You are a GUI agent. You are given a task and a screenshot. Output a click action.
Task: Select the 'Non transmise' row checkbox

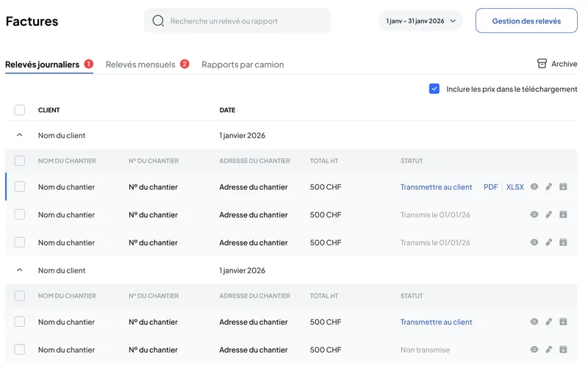pyautogui.click(x=20, y=349)
